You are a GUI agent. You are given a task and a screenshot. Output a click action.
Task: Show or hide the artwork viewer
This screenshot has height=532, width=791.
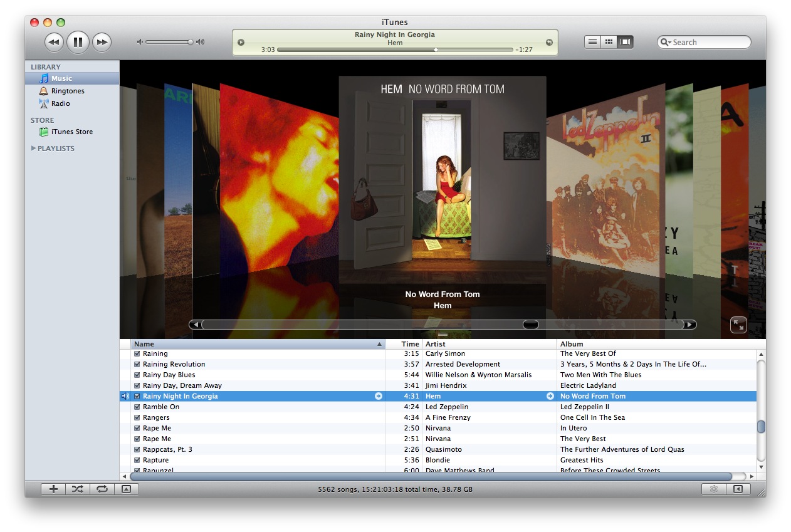click(126, 489)
